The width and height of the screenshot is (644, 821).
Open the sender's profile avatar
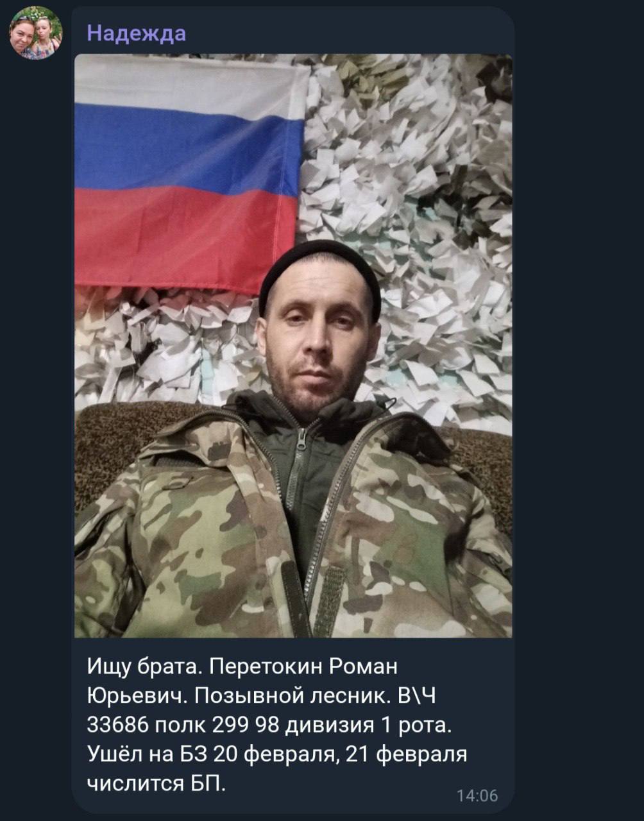click(x=36, y=33)
